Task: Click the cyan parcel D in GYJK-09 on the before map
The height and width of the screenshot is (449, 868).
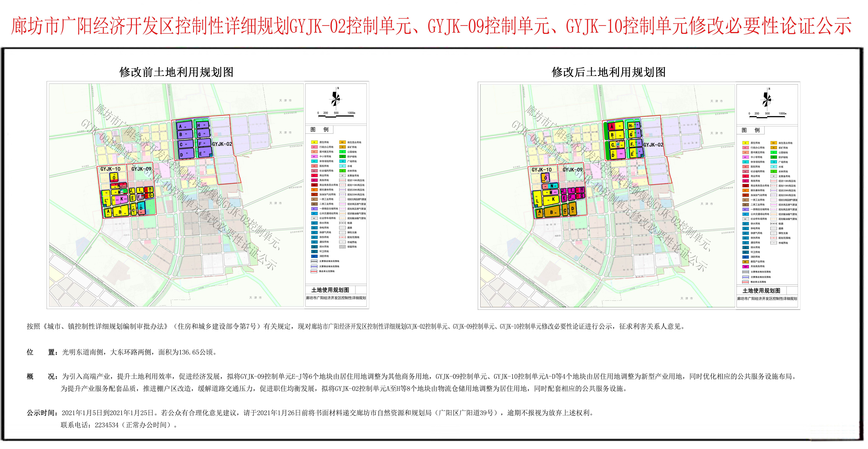Action: pyautogui.click(x=141, y=208)
